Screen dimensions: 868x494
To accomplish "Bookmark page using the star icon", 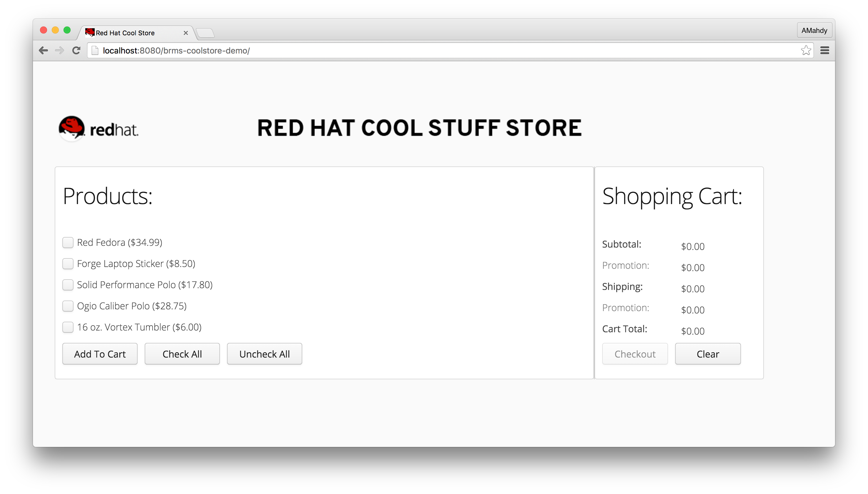I will pos(806,51).
